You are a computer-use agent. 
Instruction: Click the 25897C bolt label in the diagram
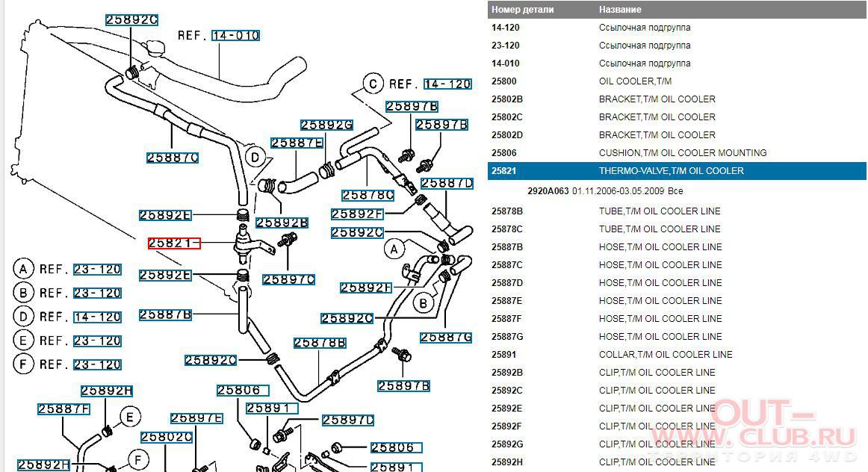tap(289, 280)
